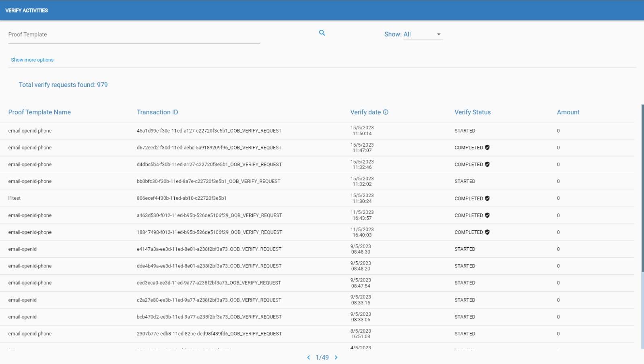Select transaction 806ecef4-f30b-11ed-ab10 ID
Viewport: 644px width, 364px height.
click(x=182, y=199)
